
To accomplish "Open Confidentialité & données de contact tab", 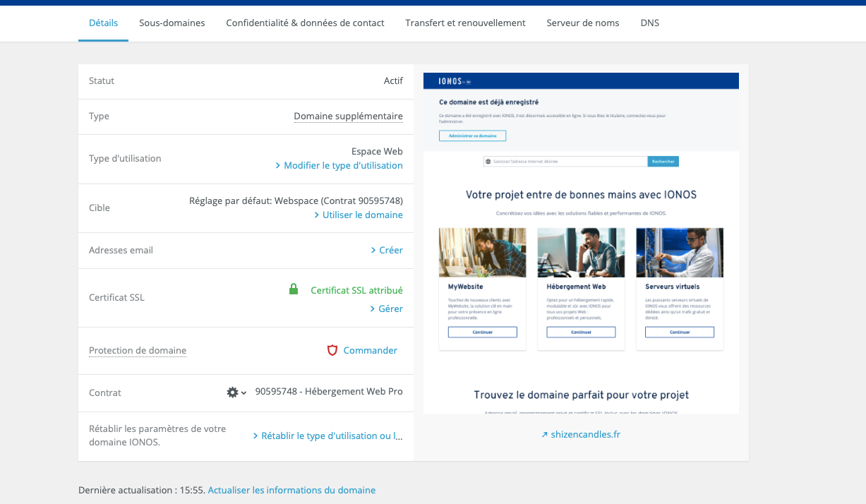I will pyautogui.click(x=305, y=23).
